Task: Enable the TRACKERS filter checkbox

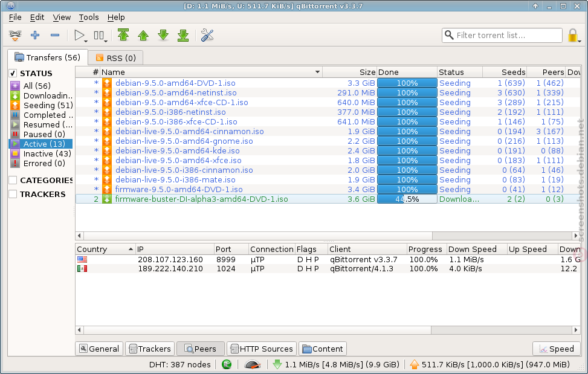Action: [13, 194]
